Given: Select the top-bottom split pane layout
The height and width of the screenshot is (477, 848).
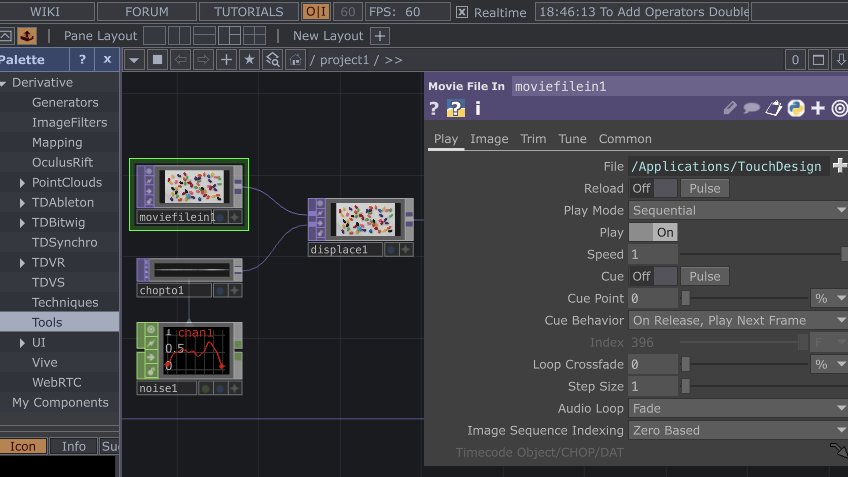Looking at the screenshot, I should click(x=204, y=36).
